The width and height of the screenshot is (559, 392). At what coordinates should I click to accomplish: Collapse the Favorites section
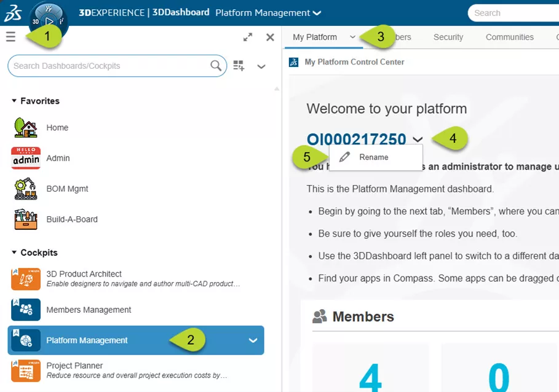click(x=14, y=101)
